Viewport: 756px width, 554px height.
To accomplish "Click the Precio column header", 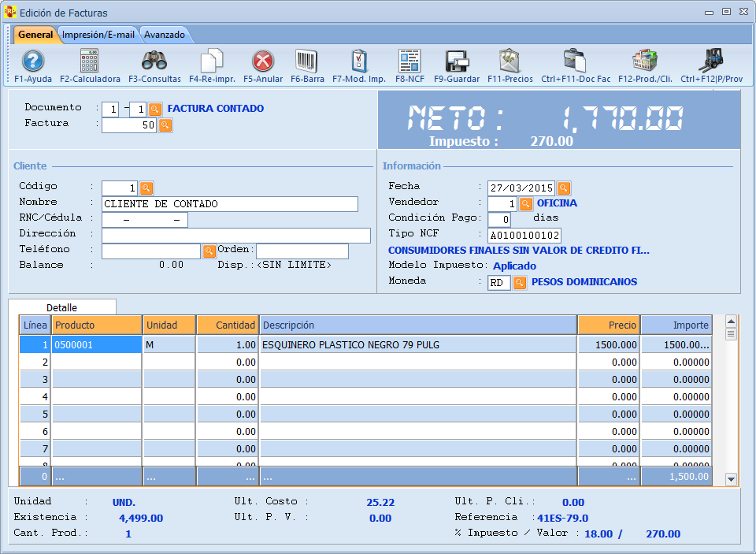I will pos(608,325).
